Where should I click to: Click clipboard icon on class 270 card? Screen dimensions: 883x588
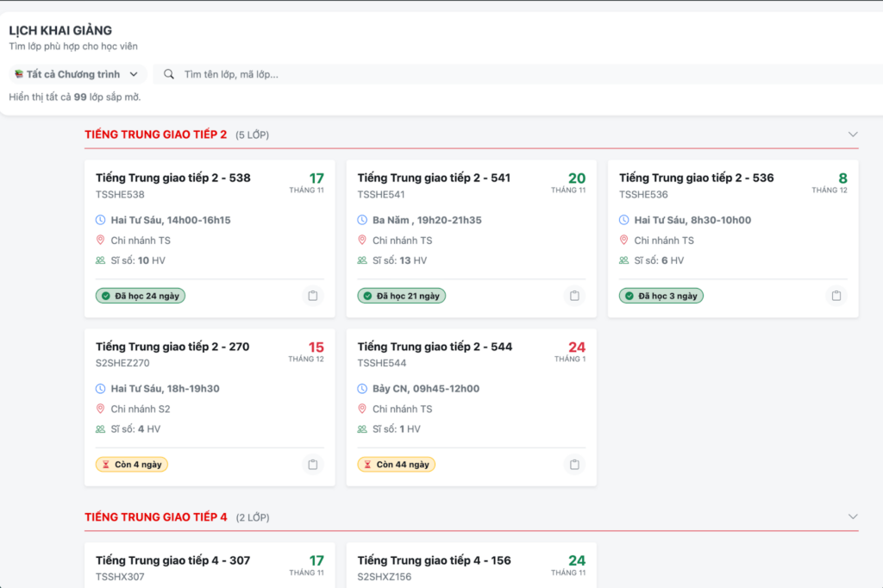click(x=312, y=465)
